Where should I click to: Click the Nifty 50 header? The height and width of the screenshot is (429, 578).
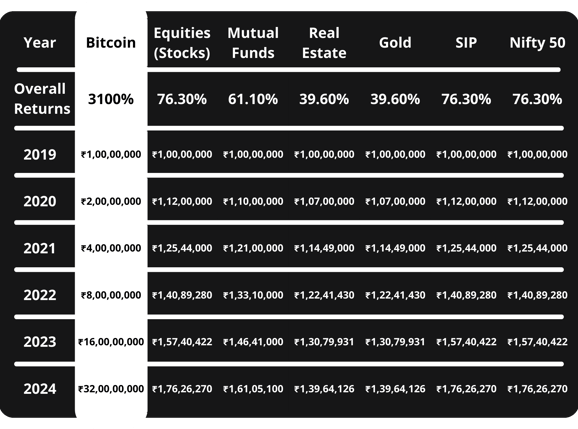click(x=537, y=43)
